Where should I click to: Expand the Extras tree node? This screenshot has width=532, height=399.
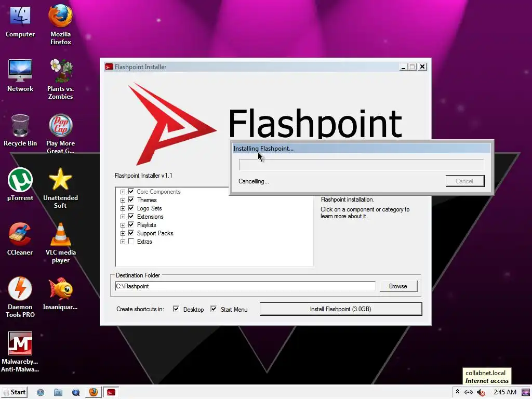[x=123, y=242]
